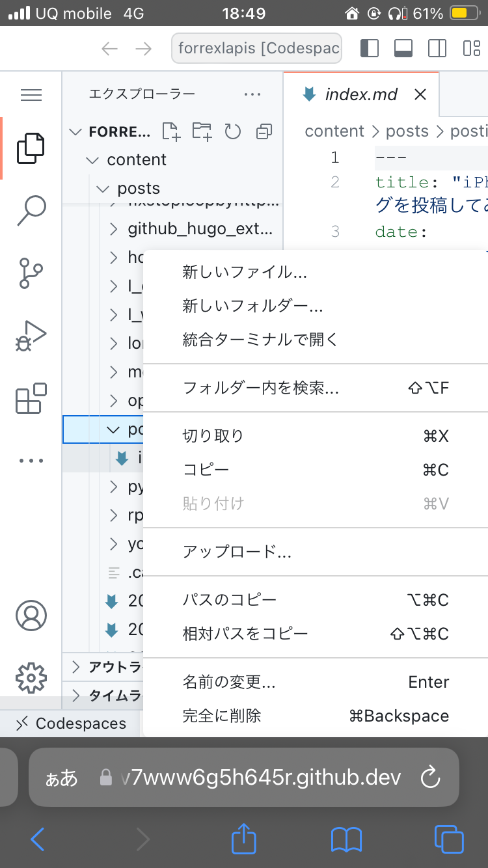Click the New Folder icon in explorer header
This screenshot has height=868, width=488.
click(x=202, y=131)
